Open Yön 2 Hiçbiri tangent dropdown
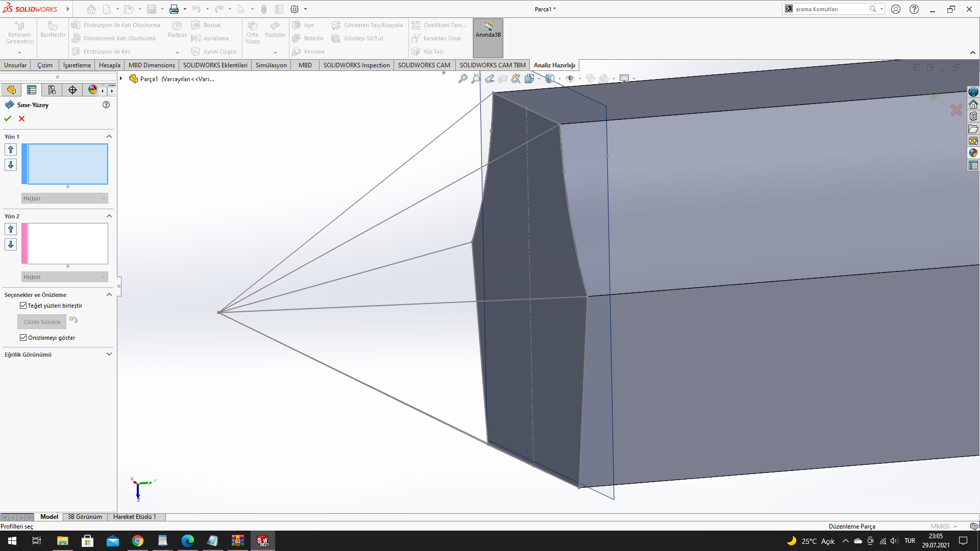980x551 pixels. [65, 277]
